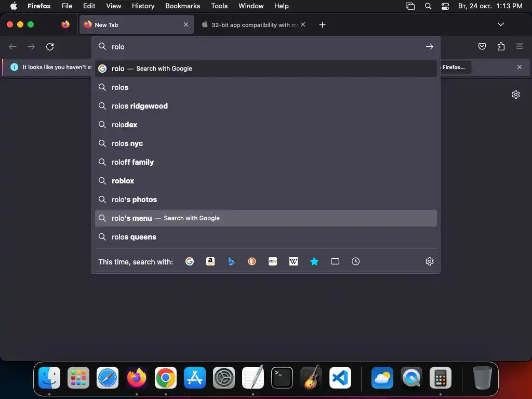
Task: Search with Amazon one-off engine icon
Action: (x=210, y=261)
